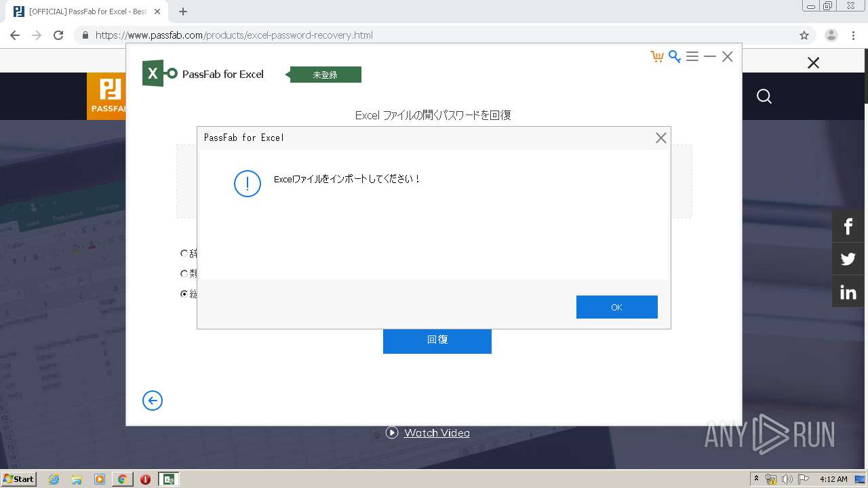The height and width of the screenshot is (488, 868).
Task: Bookmark this page with the star icon
Action: pyautogui.click(x=804, y=35)
